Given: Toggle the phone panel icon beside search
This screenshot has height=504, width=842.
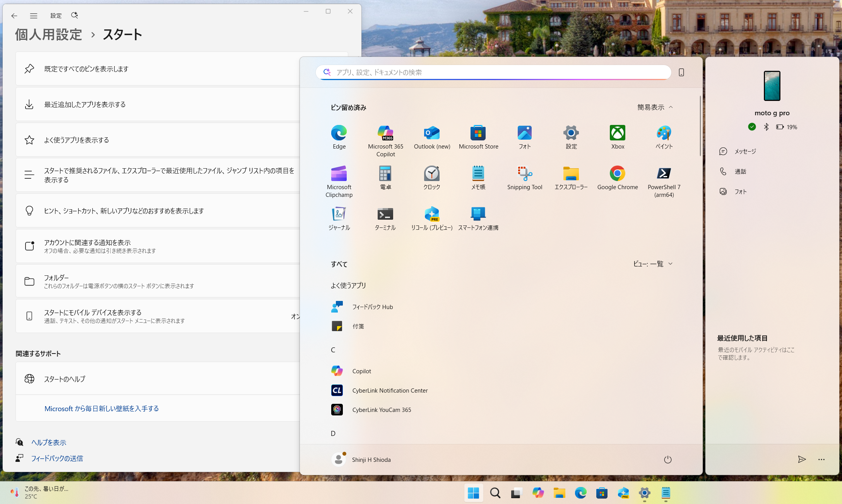Looking at the screenshot, I should [x=681, y=72].
